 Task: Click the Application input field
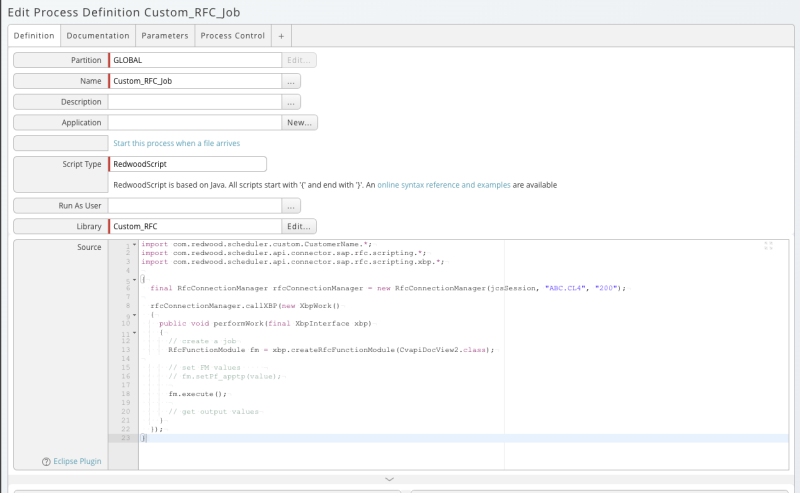(195, 122)
